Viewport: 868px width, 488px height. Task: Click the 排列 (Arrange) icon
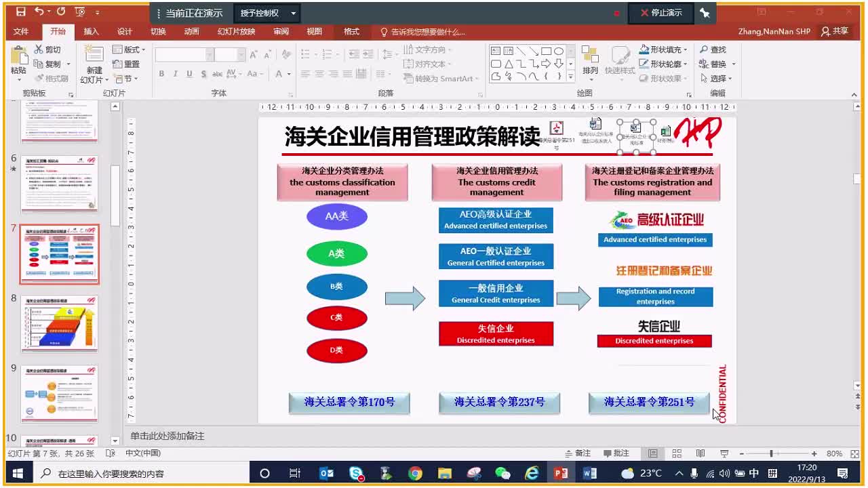590,60
